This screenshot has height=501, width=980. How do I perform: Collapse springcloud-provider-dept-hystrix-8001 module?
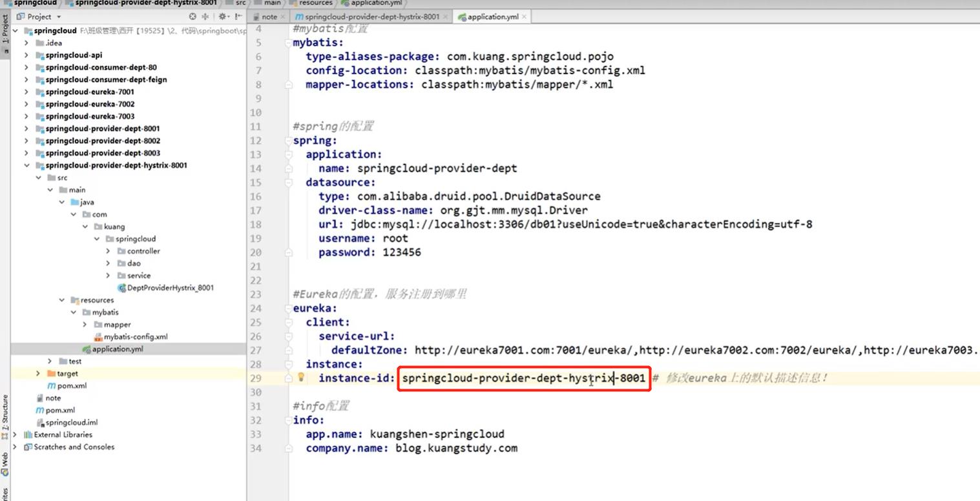(x=26, y=166)
